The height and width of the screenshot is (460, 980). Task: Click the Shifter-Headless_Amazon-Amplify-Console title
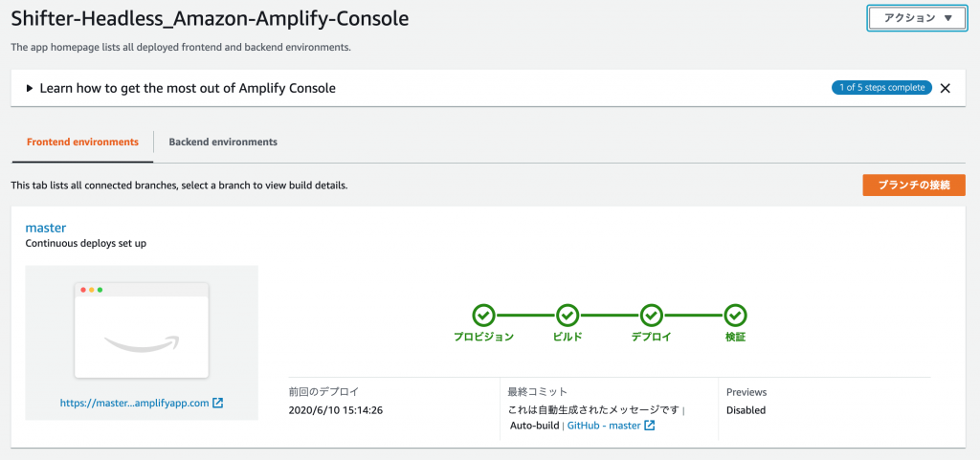tap(210, 19)
